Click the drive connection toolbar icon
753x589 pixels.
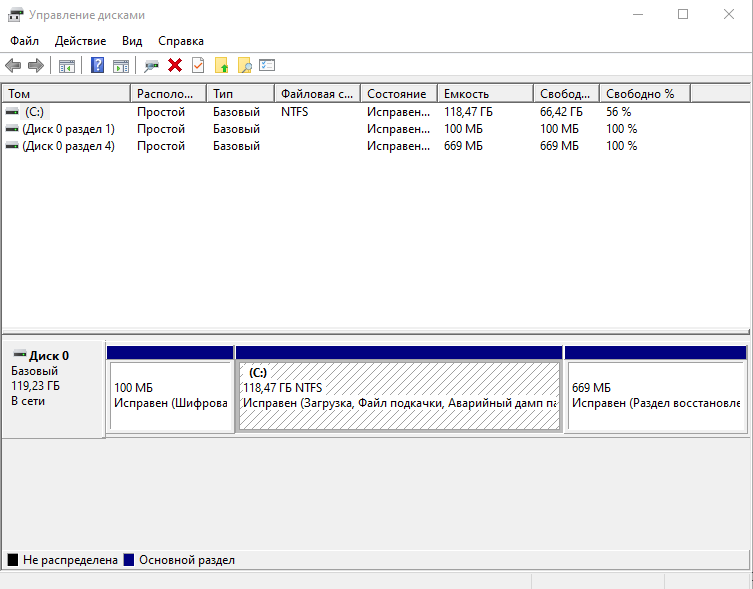(151, 65)
